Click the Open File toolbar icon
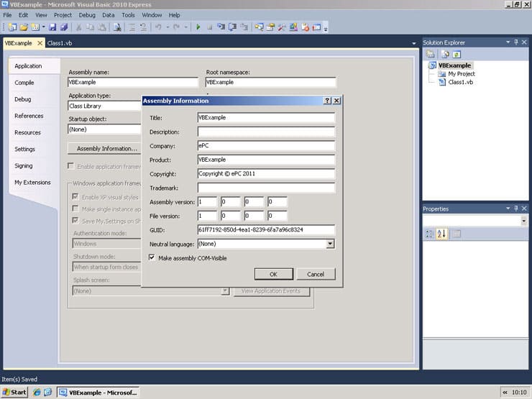The width and height of the screenshot is (532, 399). coord(24,27)
